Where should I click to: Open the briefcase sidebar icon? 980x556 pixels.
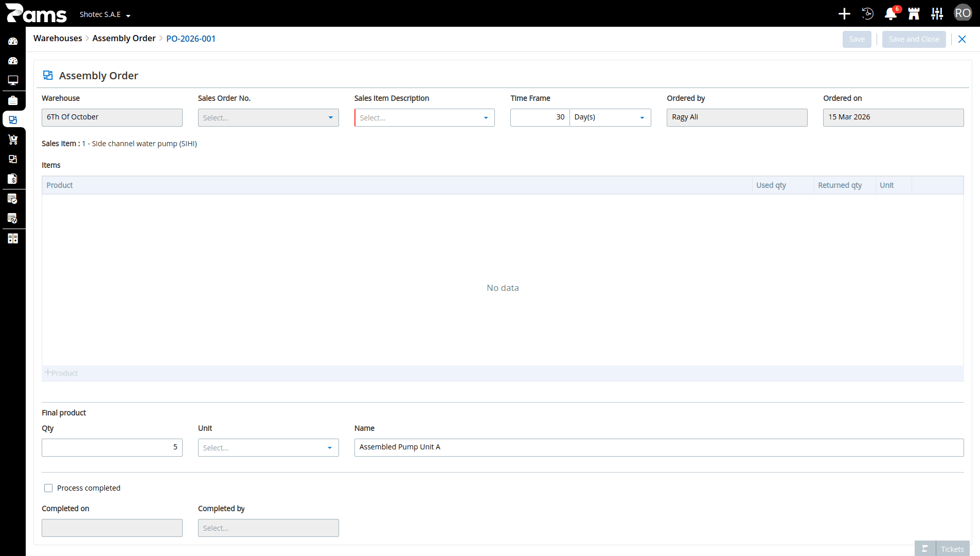(x=13, y=100)
